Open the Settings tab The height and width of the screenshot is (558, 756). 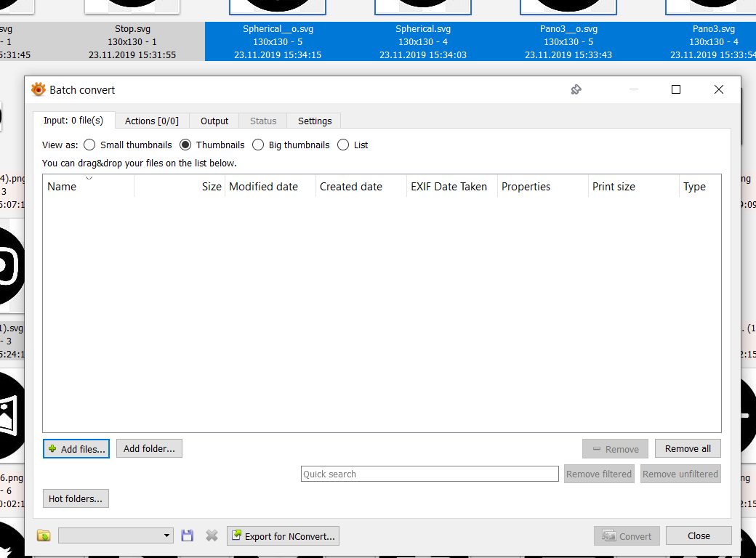(315, 121)
